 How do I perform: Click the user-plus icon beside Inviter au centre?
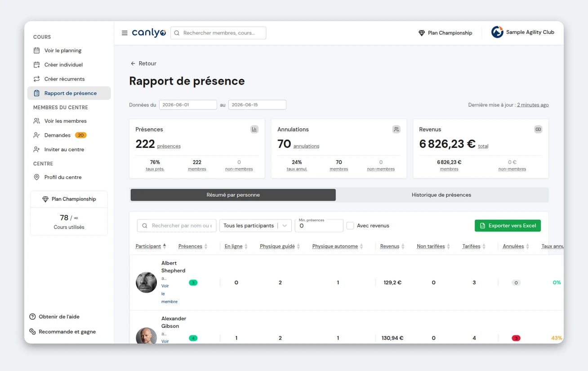coord(37,149)
